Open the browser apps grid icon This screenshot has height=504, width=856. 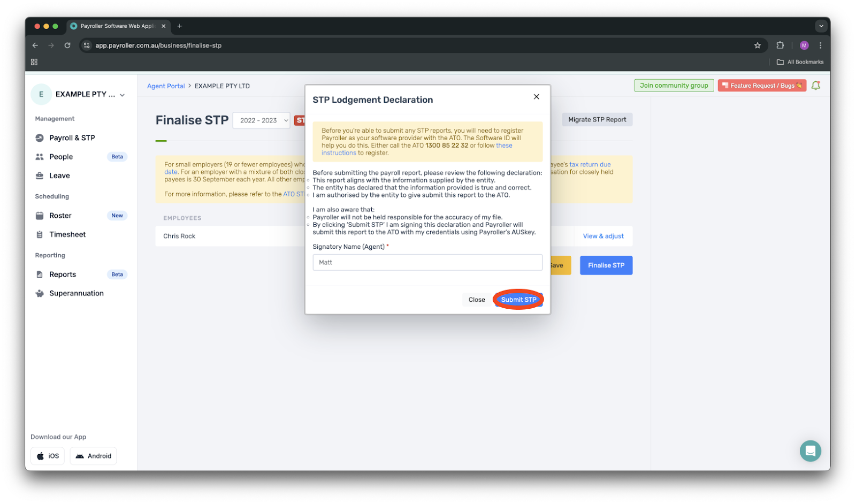(34, 62)
